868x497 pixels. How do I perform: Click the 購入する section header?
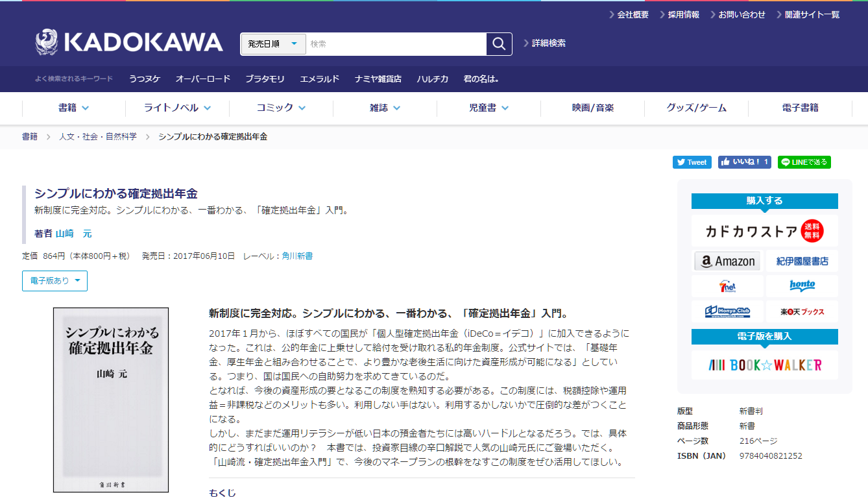pos(764,201)
